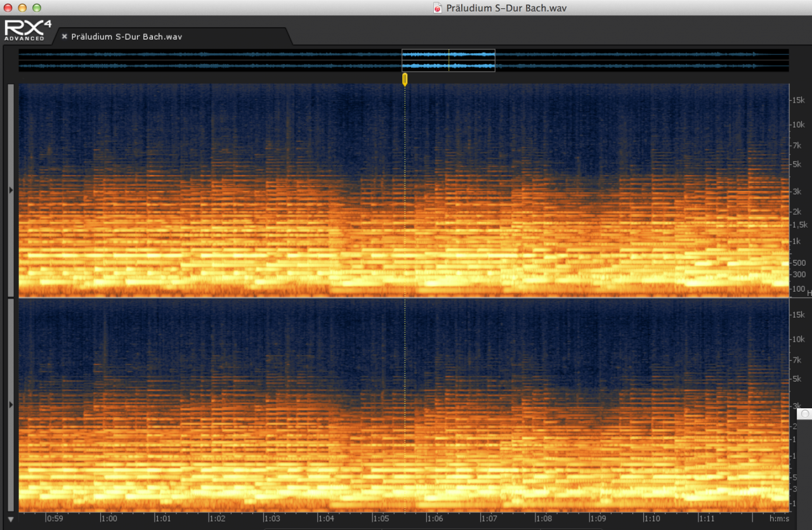The height and width of the screenshot is (530, 812).
Task: Close the Präludium S-Dur Bach.wav tab
Action: click(x=64, y=37)
